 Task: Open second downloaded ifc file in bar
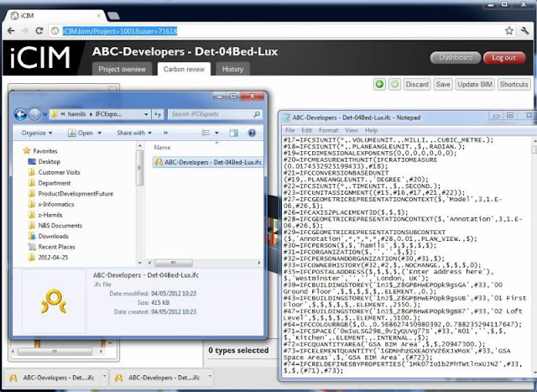point(158,378)
